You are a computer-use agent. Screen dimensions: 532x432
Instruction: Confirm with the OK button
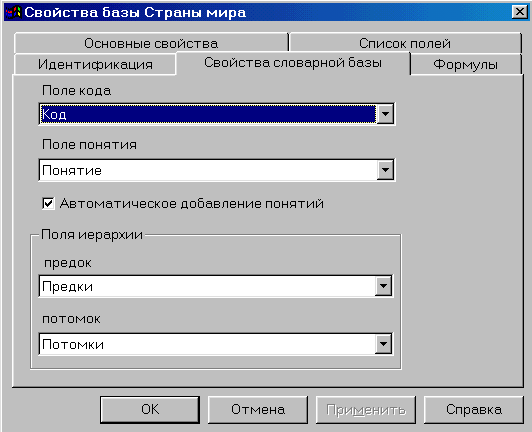pos(150,410)
